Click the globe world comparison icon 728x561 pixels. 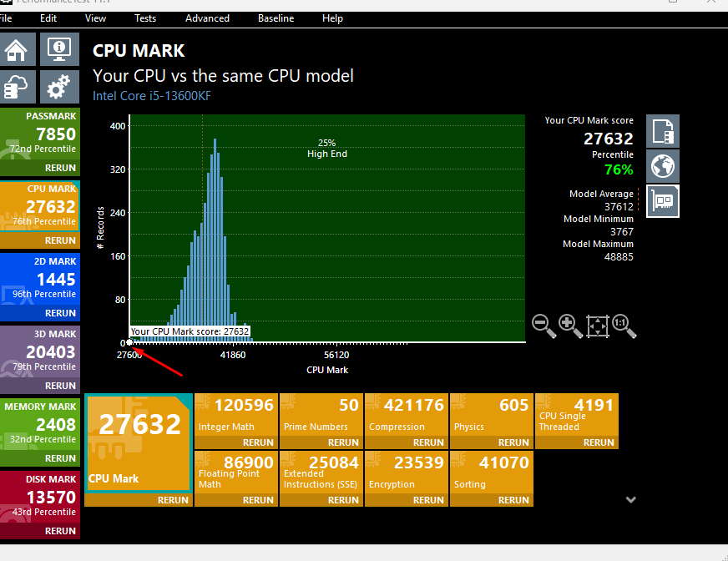point(663,166)
